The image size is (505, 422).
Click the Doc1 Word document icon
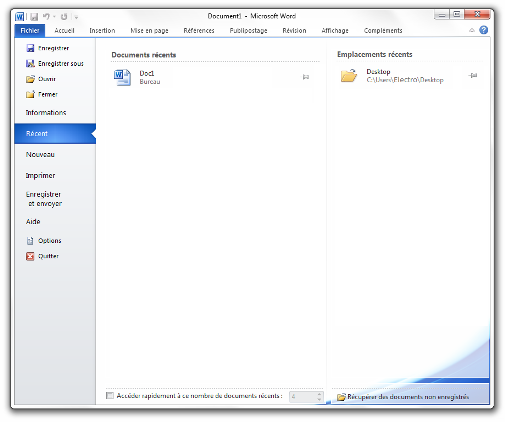[122, 77]
